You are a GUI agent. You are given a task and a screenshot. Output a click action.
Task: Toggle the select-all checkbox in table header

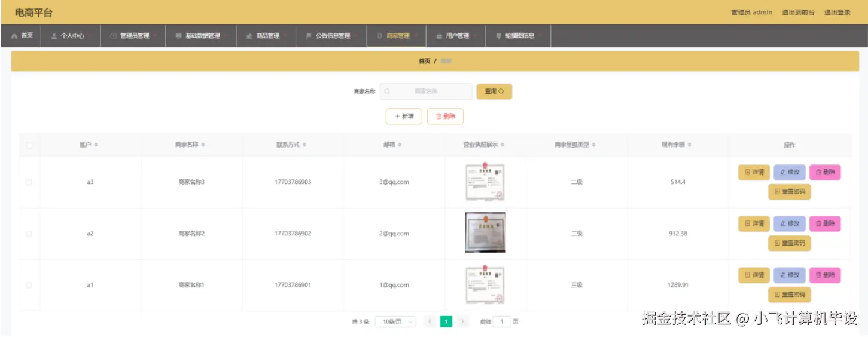(x=29, y=145)
